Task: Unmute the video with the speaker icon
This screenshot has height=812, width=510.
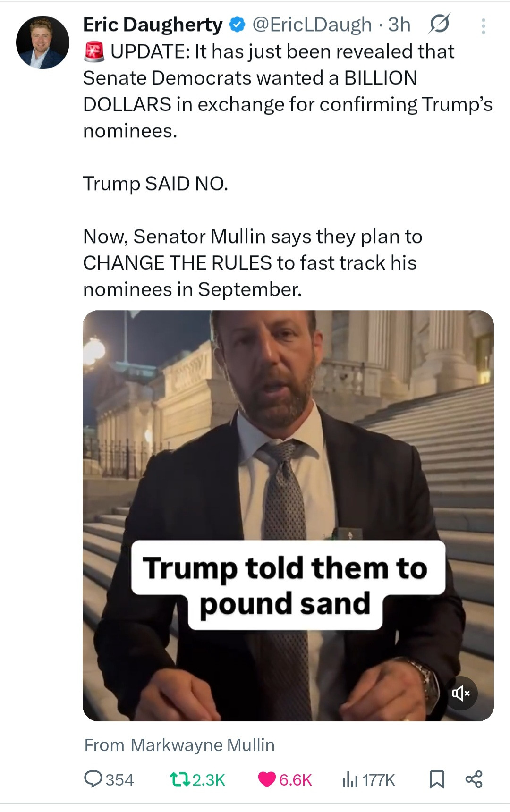Action: [x=461, y=693]
